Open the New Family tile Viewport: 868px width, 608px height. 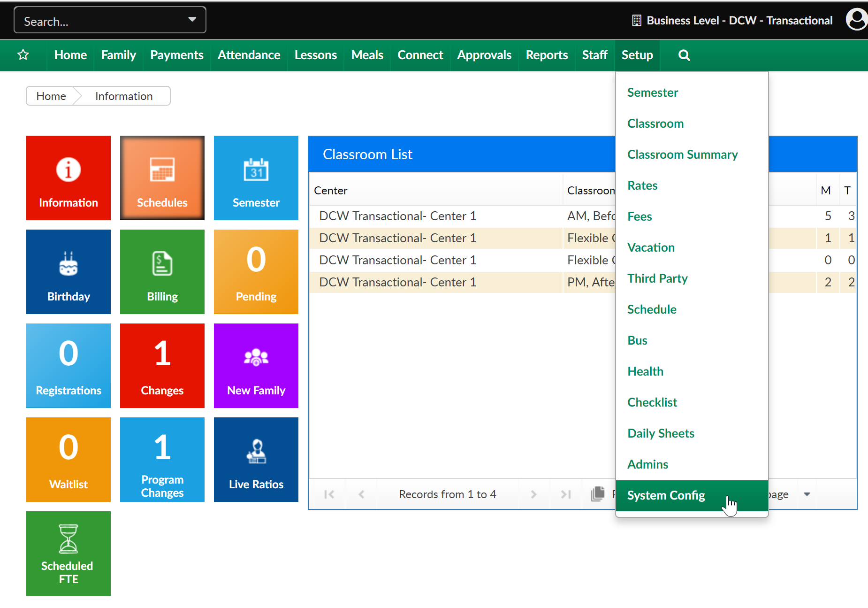(x=256, y=366)
